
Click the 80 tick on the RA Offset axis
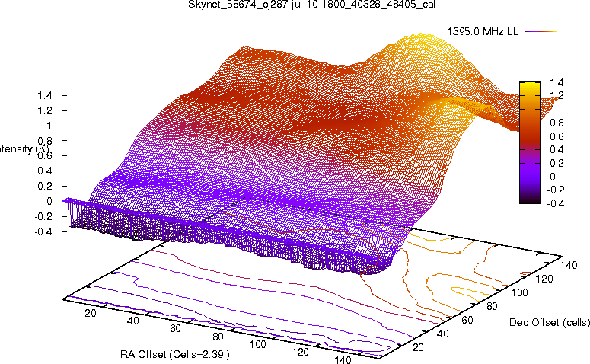(218, 337)
